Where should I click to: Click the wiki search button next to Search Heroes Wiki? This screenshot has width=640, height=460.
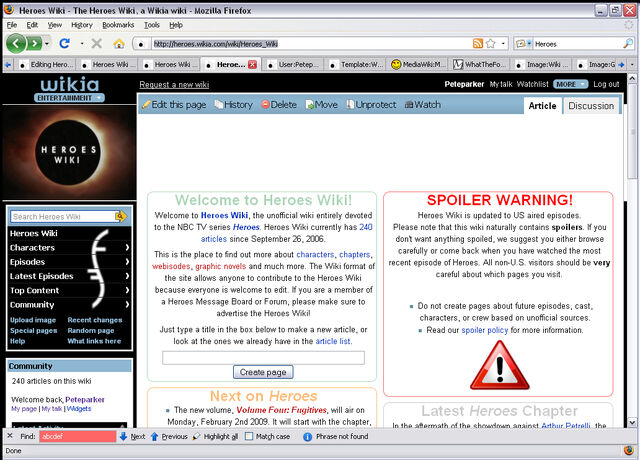click(x=121, y=216)
